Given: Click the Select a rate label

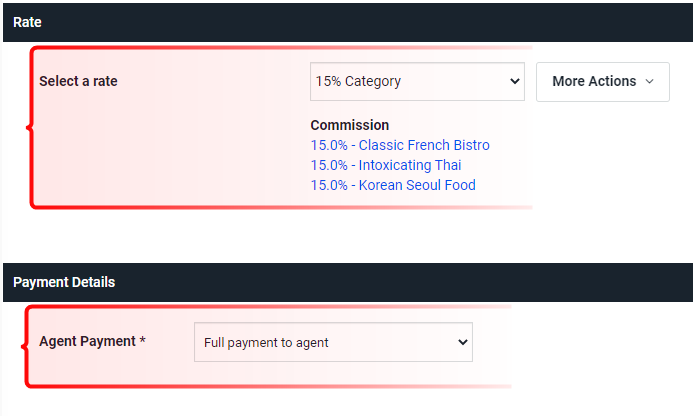Looking at the screenshot, I should tap(78, 81).
